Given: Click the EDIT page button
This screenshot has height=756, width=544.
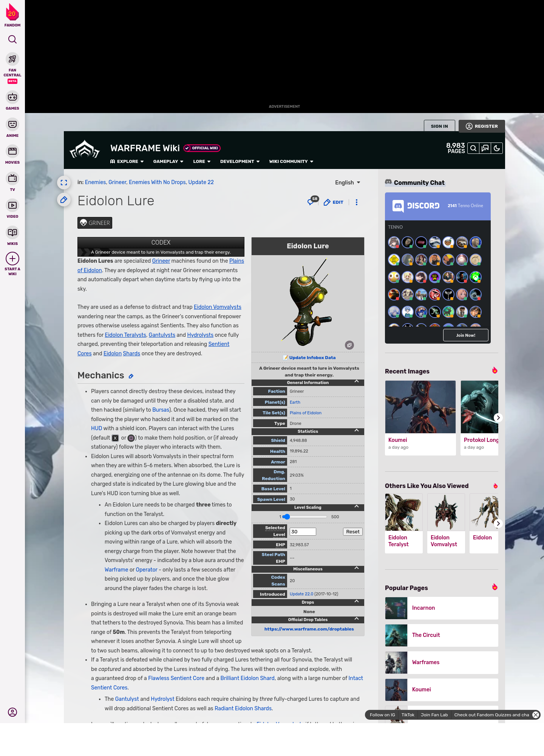Looking at the screenshot, I should pos(334,202).
